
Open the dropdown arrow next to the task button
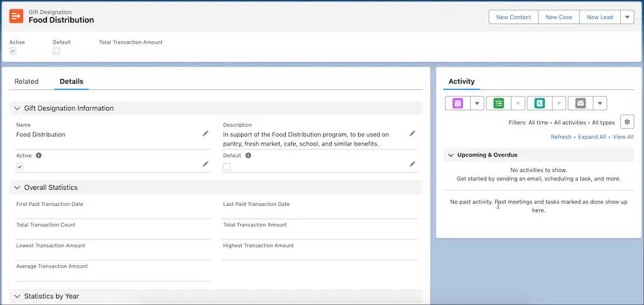point(518,104)
